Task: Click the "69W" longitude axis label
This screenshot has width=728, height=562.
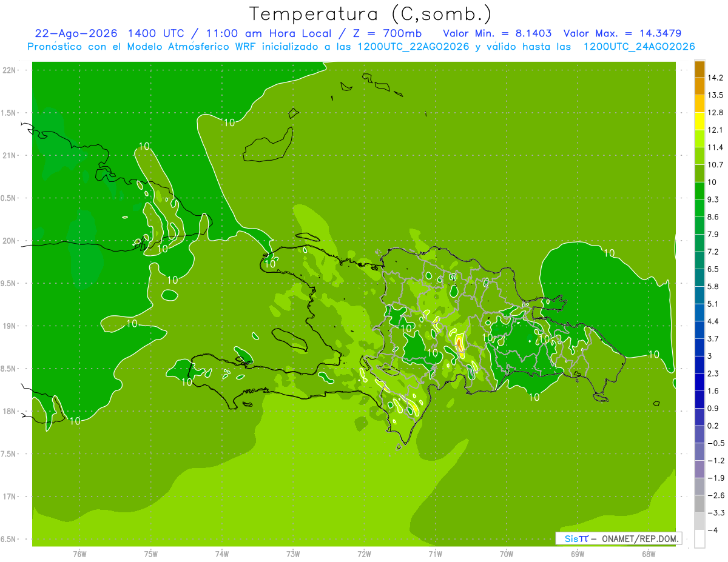Action: [578, 553]
